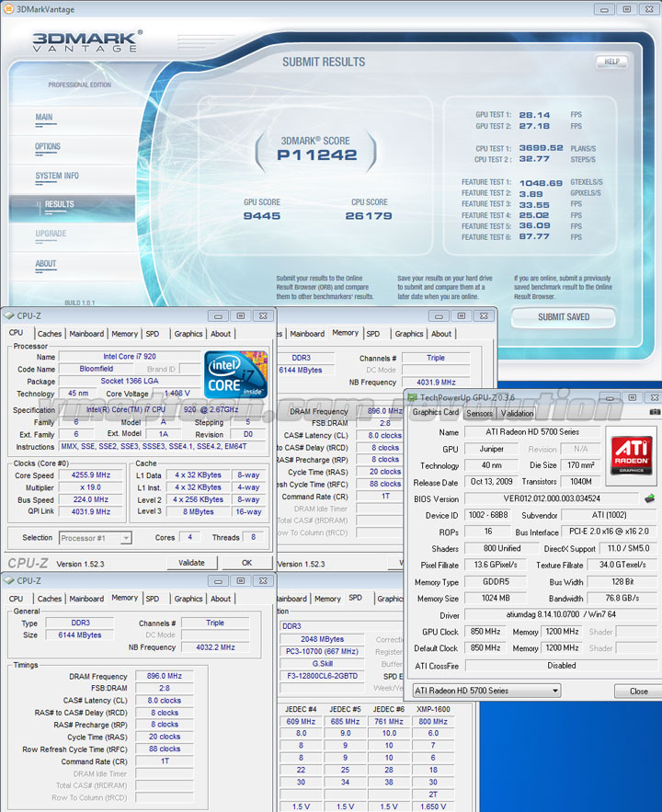The image size is (662, 812).
Task: Click the Validate button in CPU-Z
Action: click(x=191, y=563)
